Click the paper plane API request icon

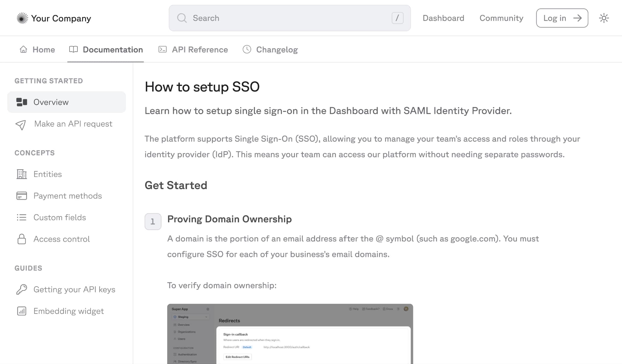click(21, 124)
